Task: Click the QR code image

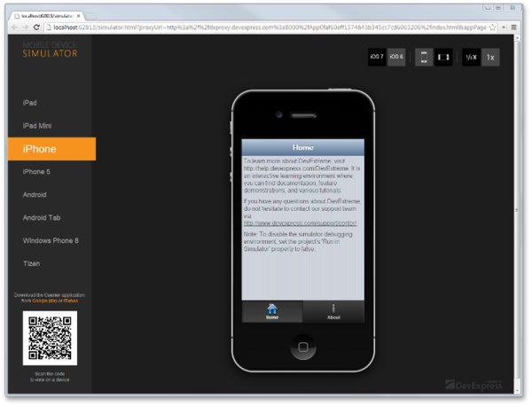Action: pos(50,338)
